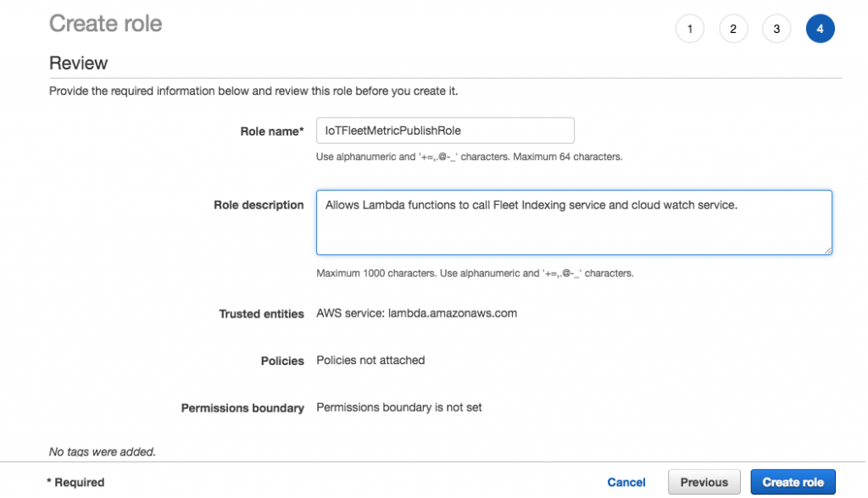The image size is (868, 498).
Task: Click the Review section heading
Action: (78, 63)
